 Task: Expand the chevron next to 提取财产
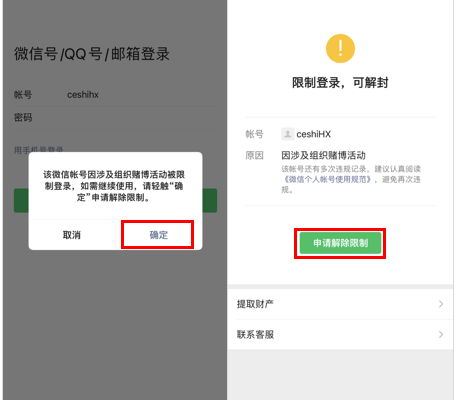[x=441, y=304]
